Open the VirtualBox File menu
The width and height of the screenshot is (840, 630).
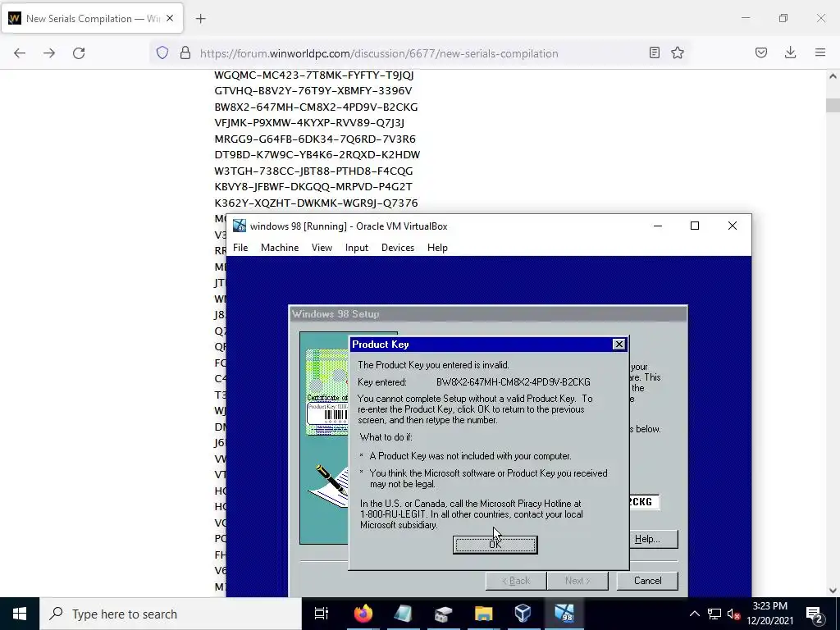240,248
